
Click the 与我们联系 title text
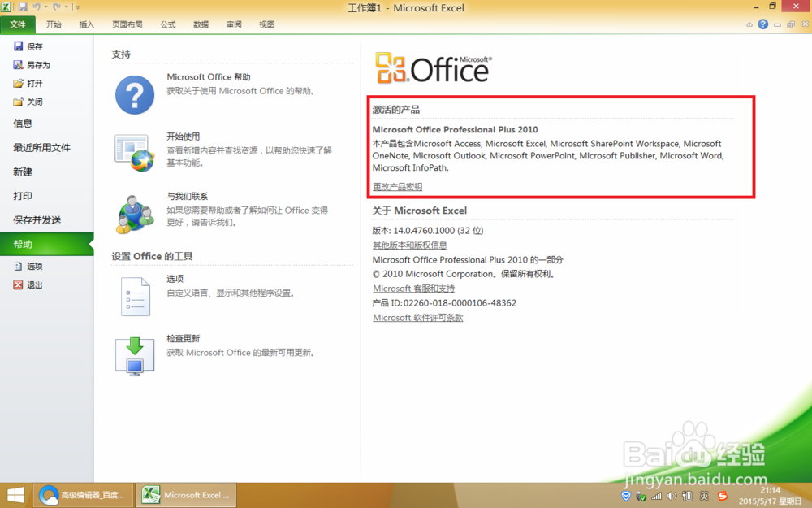point(187,197)
